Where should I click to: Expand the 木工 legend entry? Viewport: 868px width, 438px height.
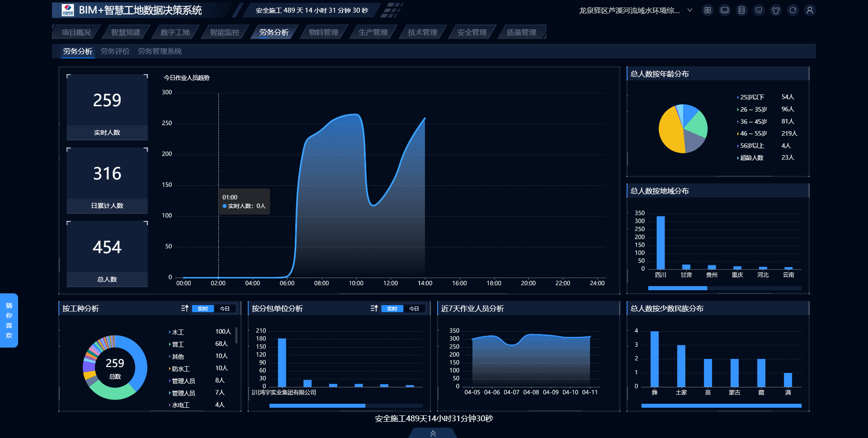(178, 332)
